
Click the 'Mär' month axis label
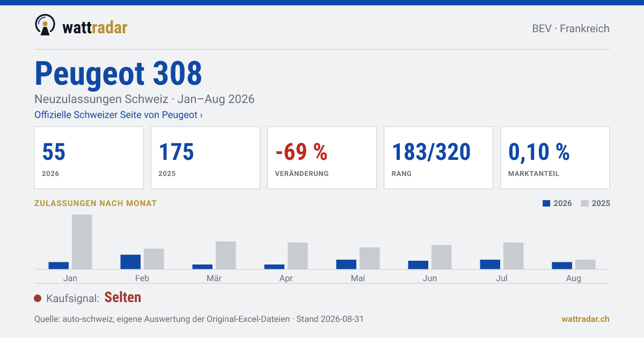[214, 278]
